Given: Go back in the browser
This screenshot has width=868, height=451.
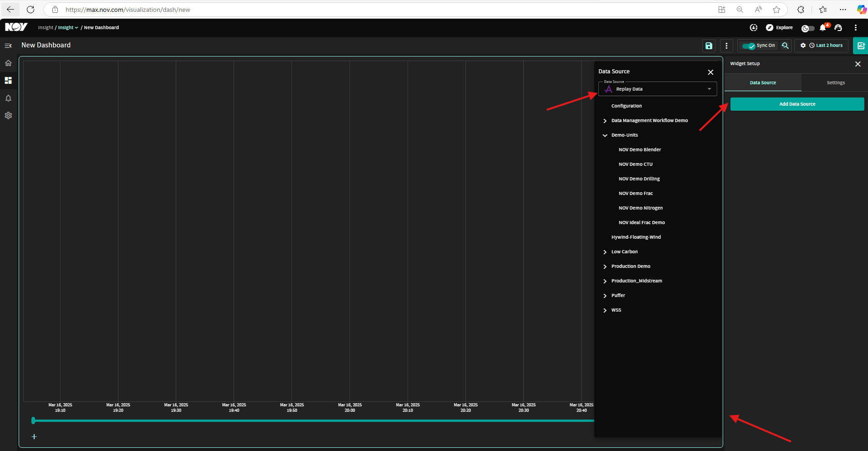Looking at the screenshot, I should [x=10, y=10].
